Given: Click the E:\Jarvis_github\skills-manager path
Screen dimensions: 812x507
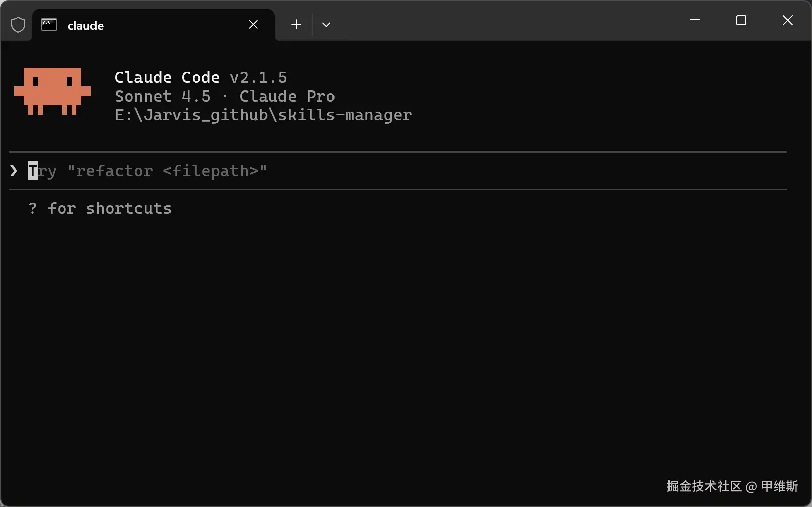Looking at the screenshot, I should pyautogui.click(x=263, y=115).
